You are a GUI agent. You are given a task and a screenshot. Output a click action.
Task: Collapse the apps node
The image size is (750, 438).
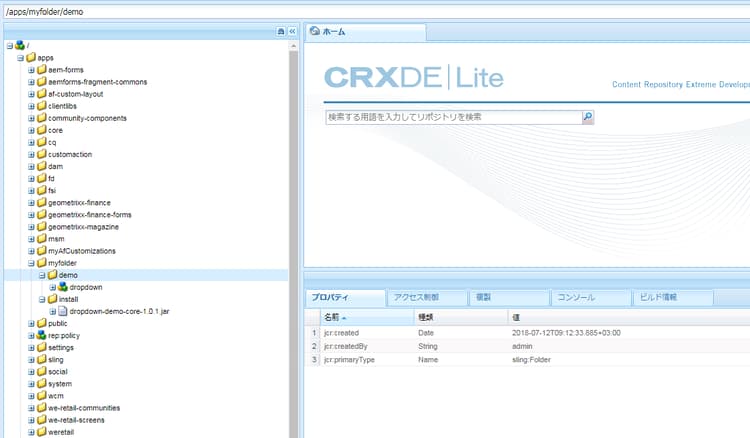pyautogui.click(x=20, y=58)
